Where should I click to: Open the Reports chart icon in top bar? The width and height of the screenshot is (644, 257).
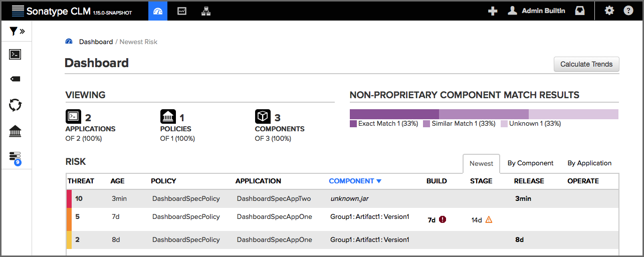click(182, 11)
